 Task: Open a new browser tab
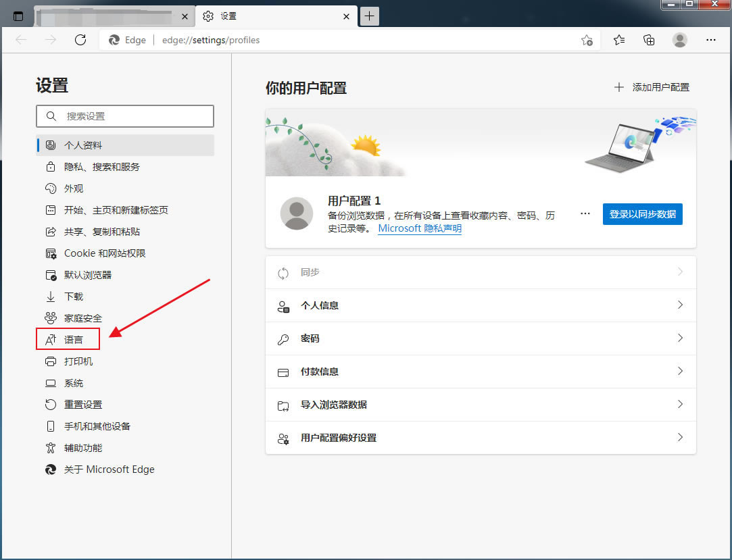tap(369, 15)
